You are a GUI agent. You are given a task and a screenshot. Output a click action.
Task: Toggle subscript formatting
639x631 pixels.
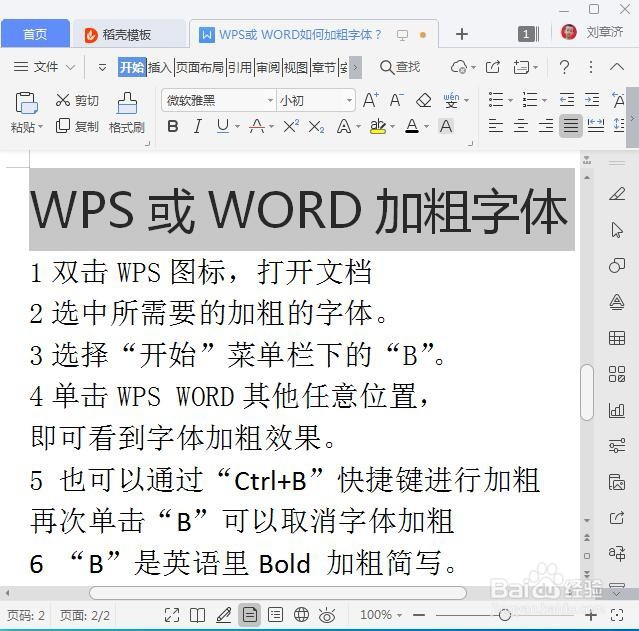click(316, 127)
